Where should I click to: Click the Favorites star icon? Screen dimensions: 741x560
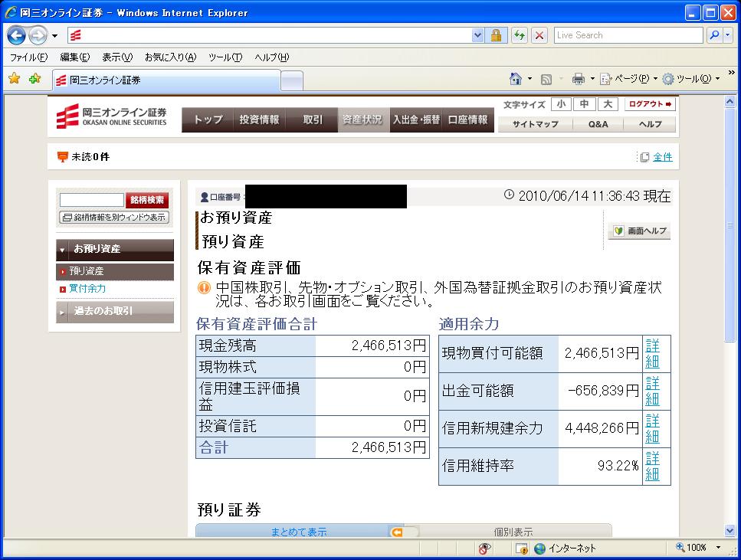(14, 79)
